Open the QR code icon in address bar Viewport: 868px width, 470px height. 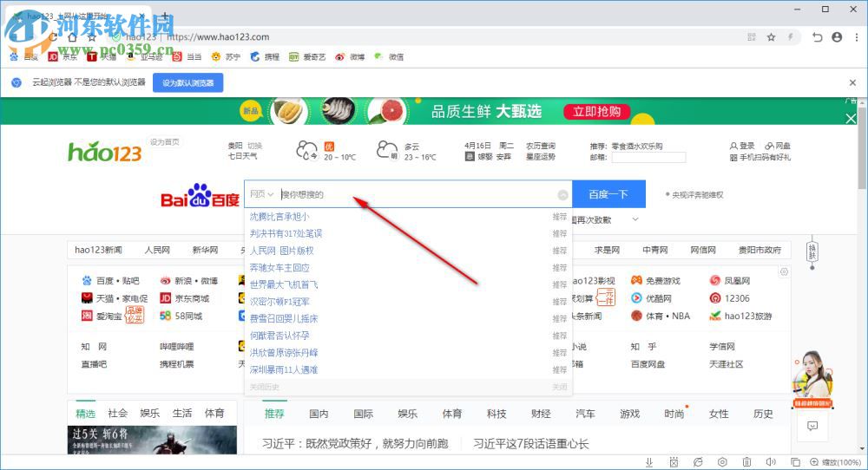tap(752, 37)
